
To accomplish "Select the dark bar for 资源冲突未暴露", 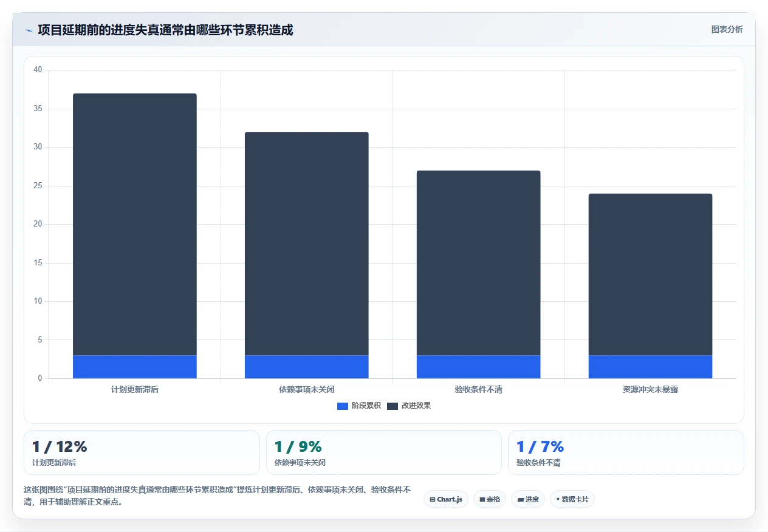I will 650,275.
